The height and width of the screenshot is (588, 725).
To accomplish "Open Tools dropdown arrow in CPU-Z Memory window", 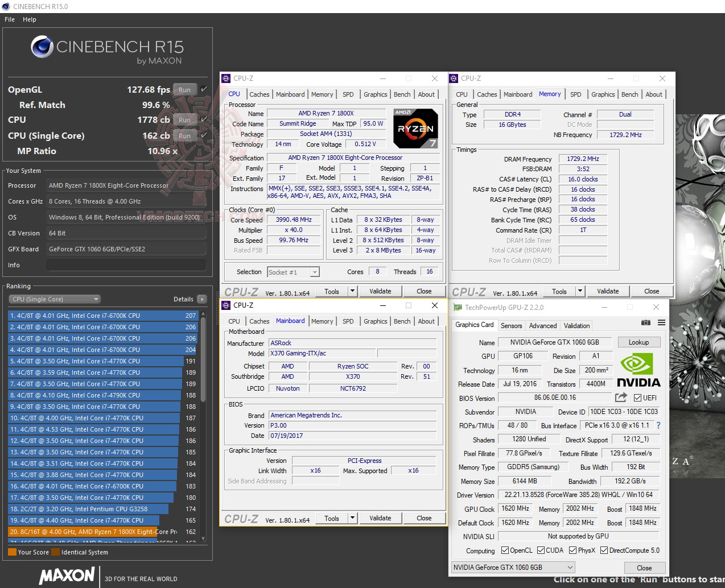I will (x=580, y=291).
